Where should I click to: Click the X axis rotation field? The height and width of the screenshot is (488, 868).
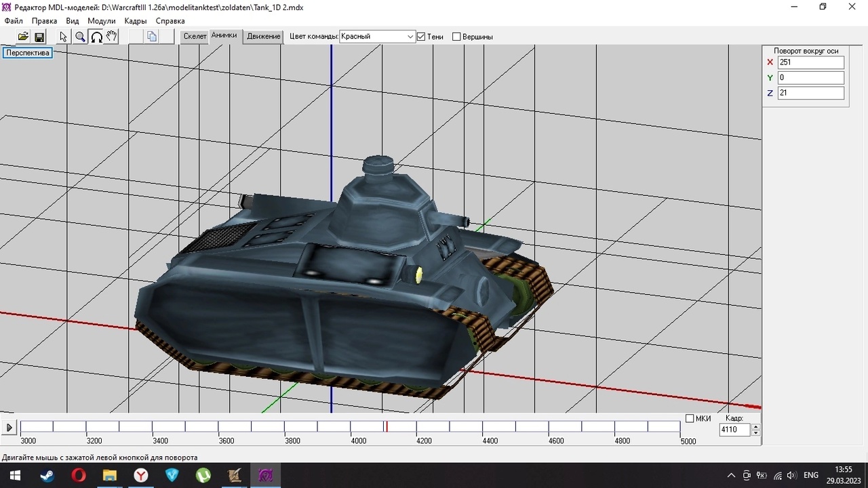pyautogui.click(x=810, y=62)
